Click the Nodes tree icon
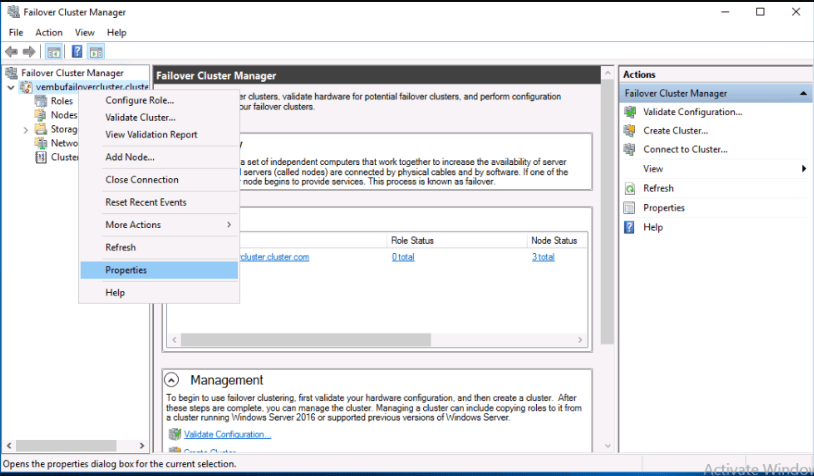 [40, 115]
